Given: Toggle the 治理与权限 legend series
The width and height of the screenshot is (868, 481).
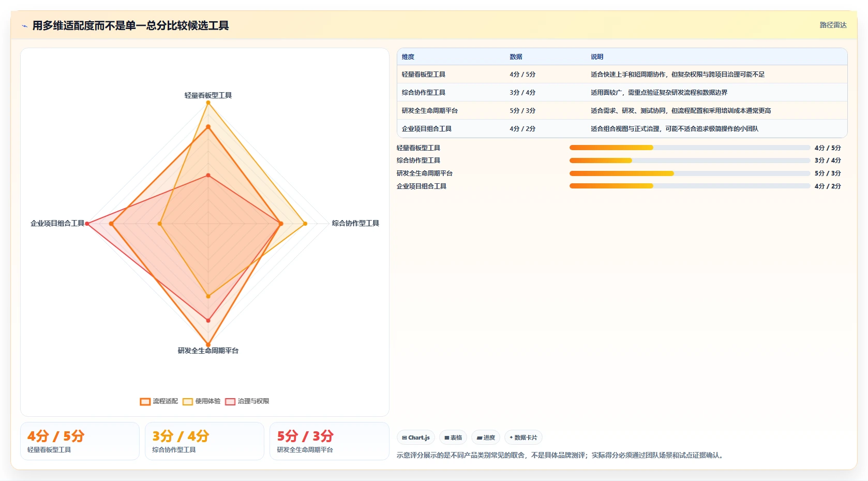Looking at the screenshot, I should pyautogui.click(x=247, y=401).
